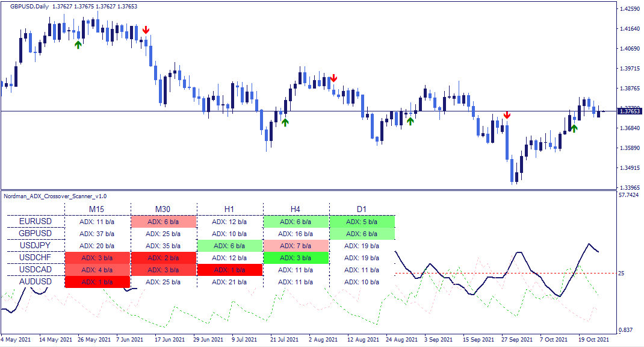Select the H4 timeframe column header
The width and height of the screenshot is (644, 347).
pos(295,209)
